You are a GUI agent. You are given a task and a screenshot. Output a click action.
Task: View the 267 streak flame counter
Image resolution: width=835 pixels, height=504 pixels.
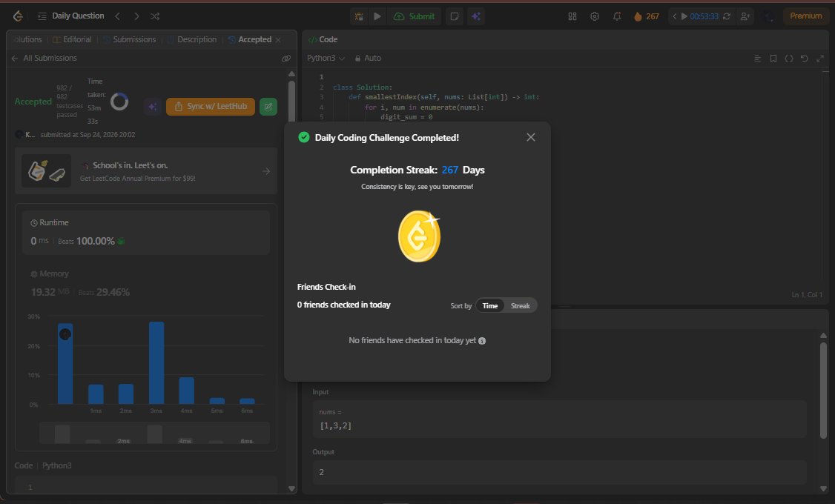pos(646,16)
